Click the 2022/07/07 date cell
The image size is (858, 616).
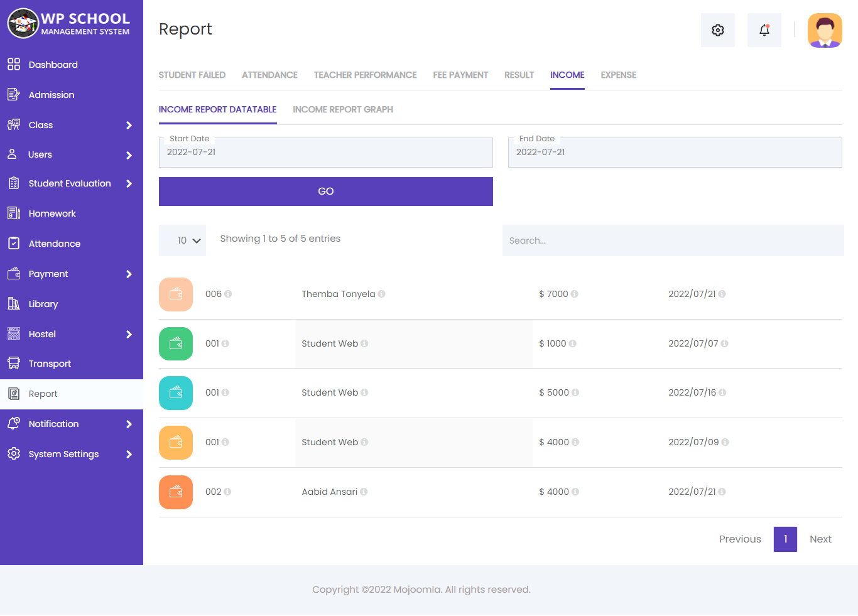pyautogui.click(x=693, y=343)
